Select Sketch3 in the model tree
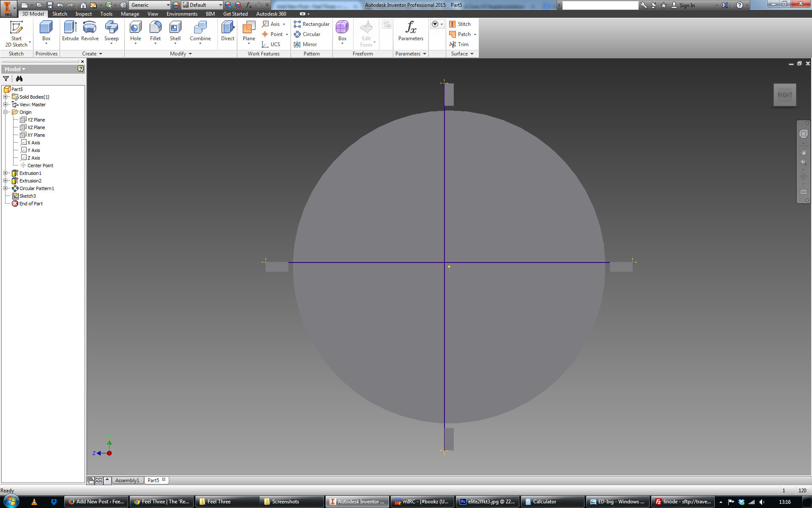The image size is (812, 508). tap(24, 196)
